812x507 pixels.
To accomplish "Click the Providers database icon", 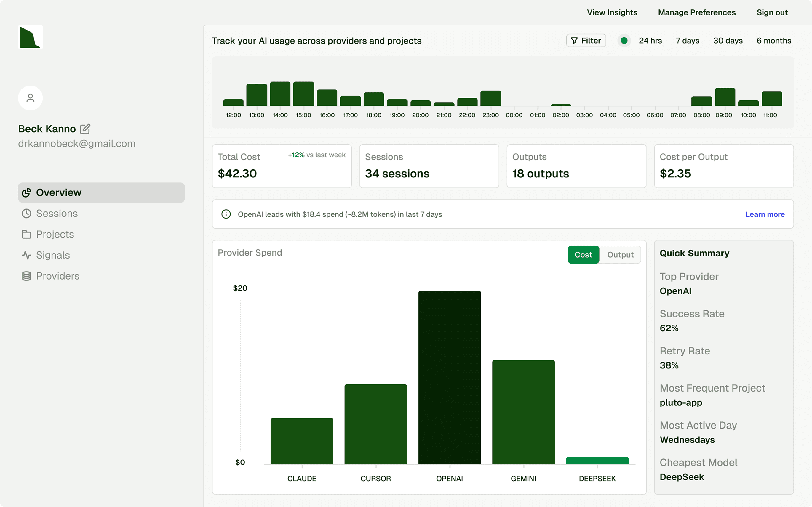I will (x=26, y=276).
